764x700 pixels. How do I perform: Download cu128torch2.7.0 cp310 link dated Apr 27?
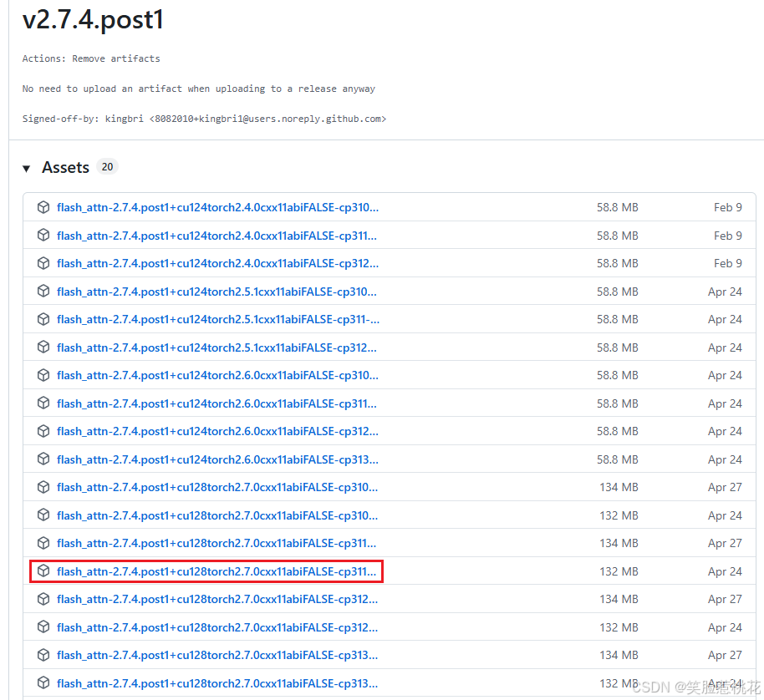(x=216, y=487)
